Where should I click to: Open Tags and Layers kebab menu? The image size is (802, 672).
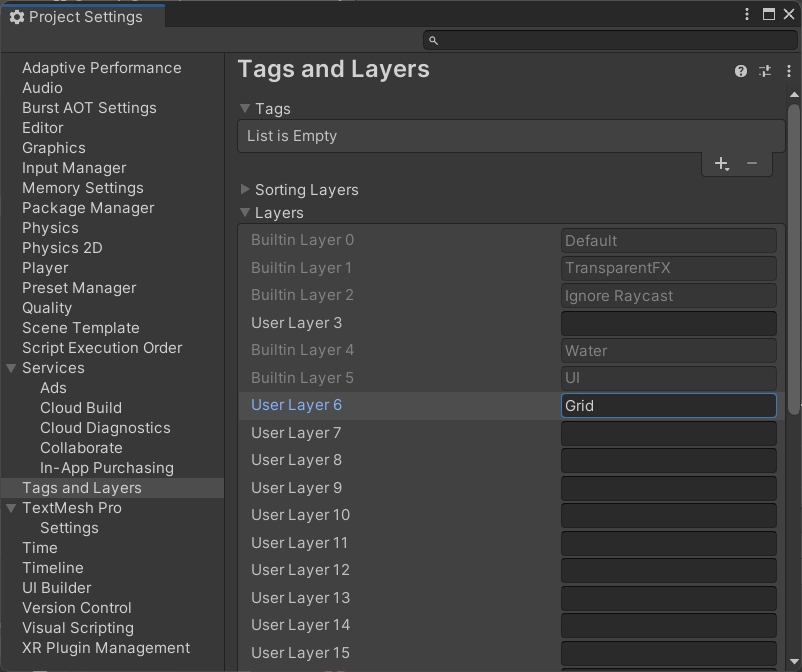[x=788, y=71]
